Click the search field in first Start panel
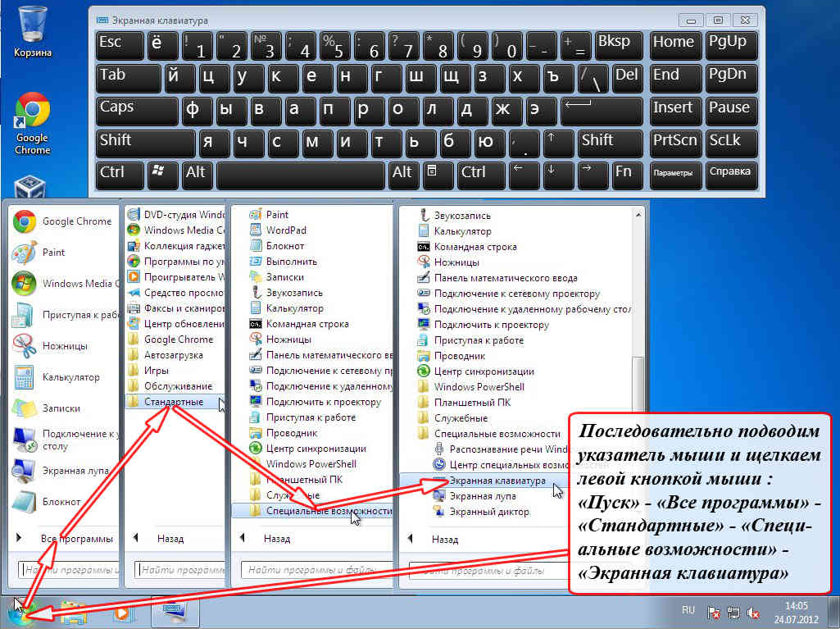 (x=69, y=570)
